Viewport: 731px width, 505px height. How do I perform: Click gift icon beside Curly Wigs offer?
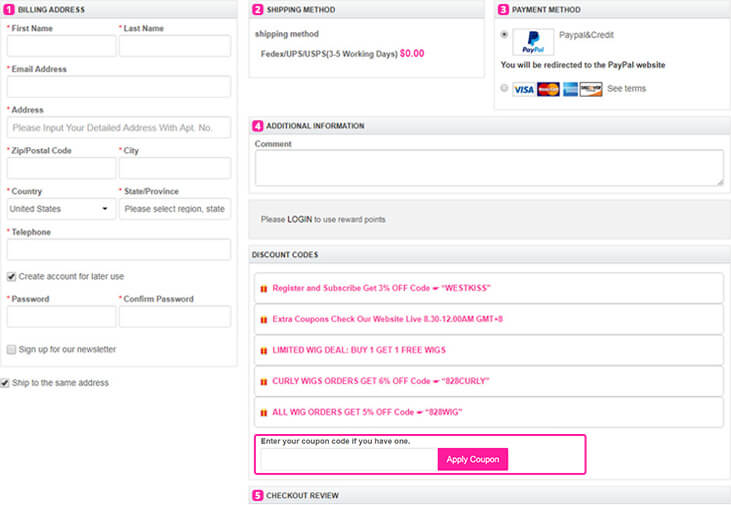tap(264, 381)
